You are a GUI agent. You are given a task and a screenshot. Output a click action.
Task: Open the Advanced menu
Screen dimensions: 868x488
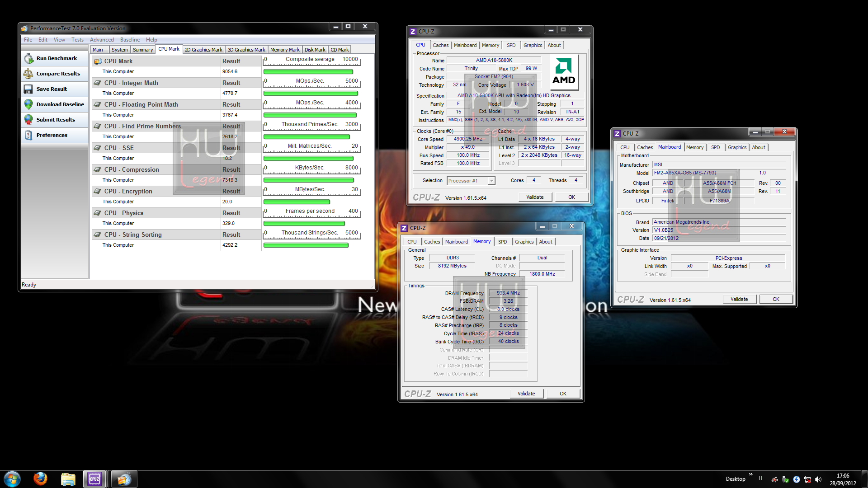coord(102,40)
